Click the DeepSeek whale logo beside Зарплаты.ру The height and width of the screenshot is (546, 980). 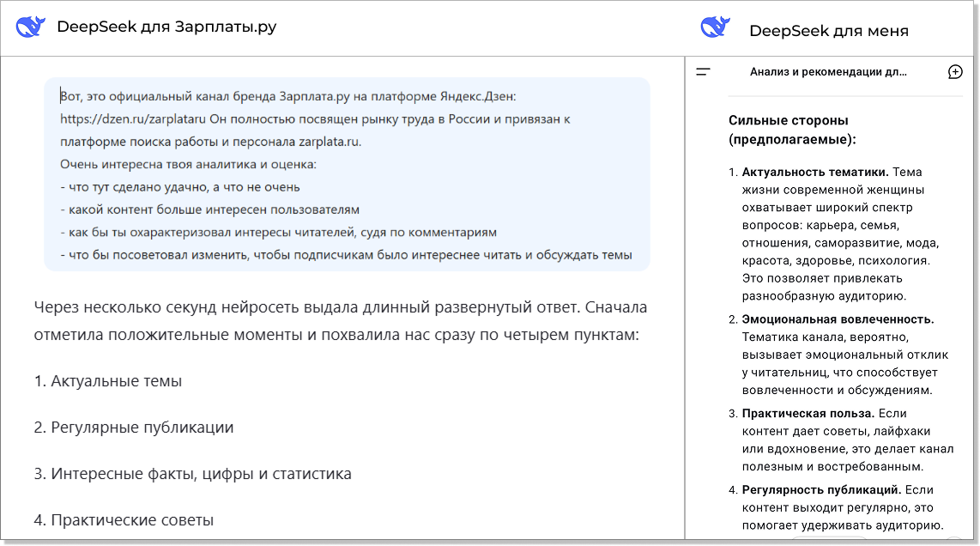[x=31, y=27]
